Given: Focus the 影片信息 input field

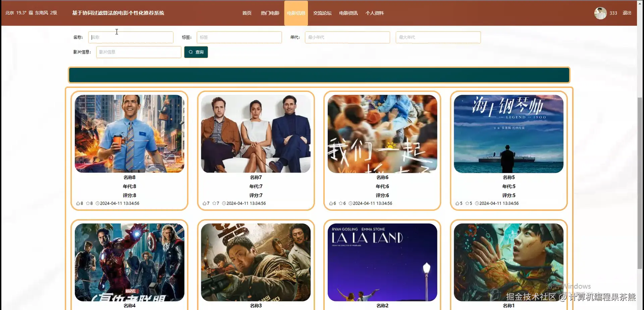Looking at the screenshot, I should (x=139, y=52).
